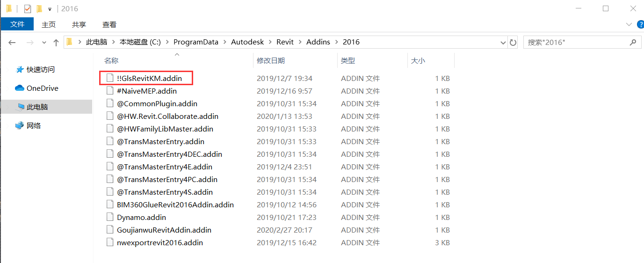The height and width of the screenshot is (263, 644).
Task: Click the search magnifier icon
Action: pos(633,42)
